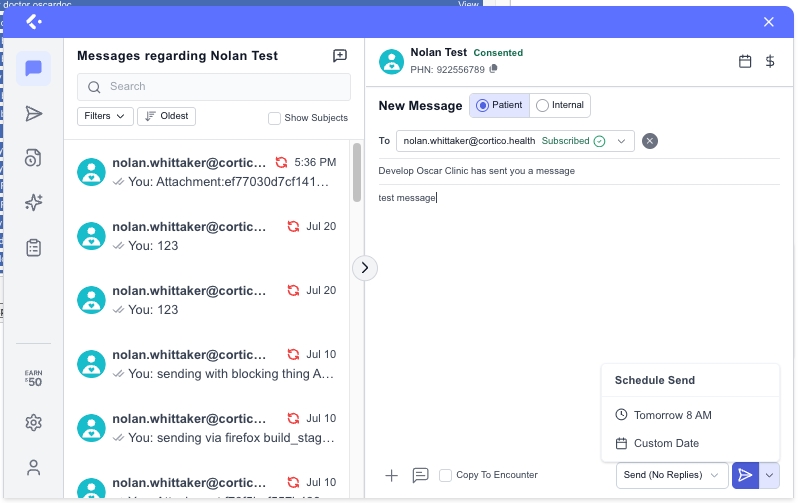Toggle Show Subjects checkbox

[x=274, y=118]
